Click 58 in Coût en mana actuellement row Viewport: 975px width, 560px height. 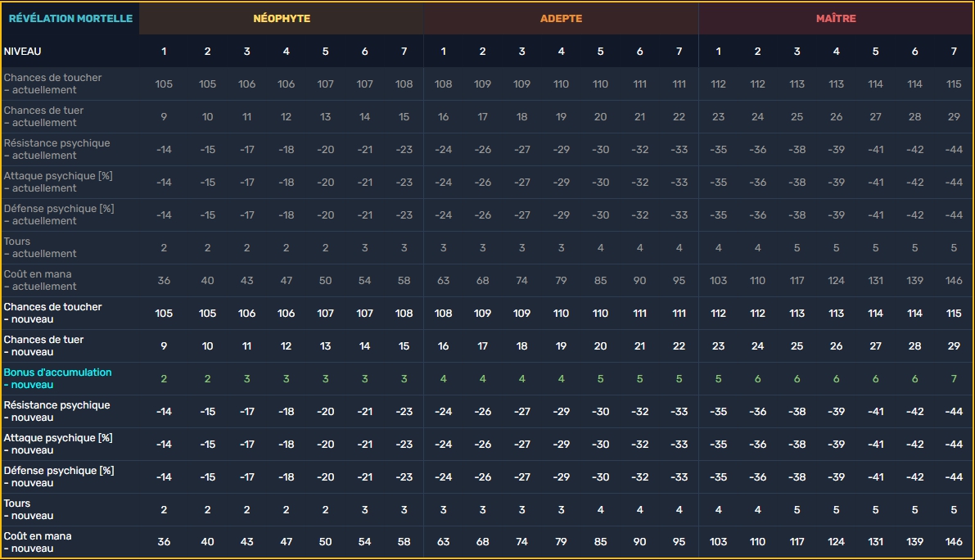coord(404,281)
